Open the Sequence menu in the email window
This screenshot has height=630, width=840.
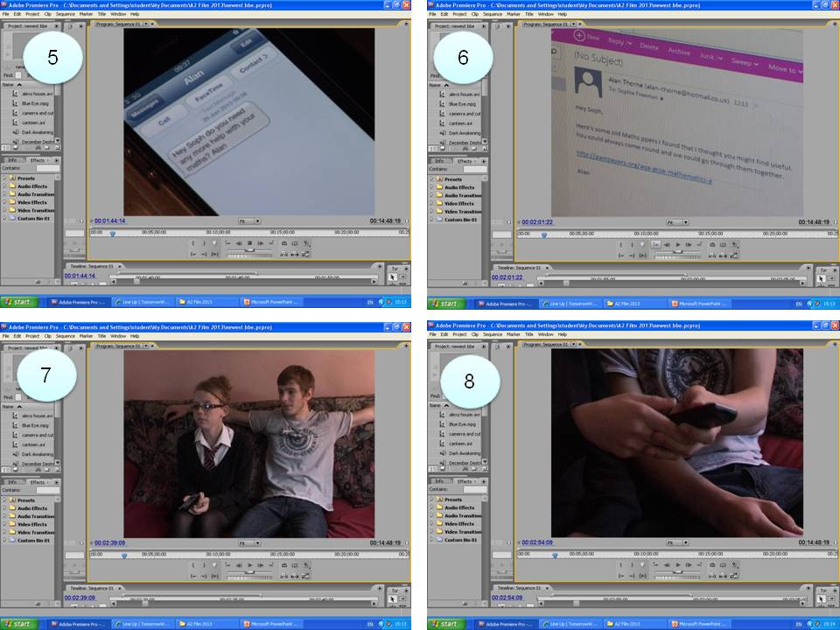point(493,14)
